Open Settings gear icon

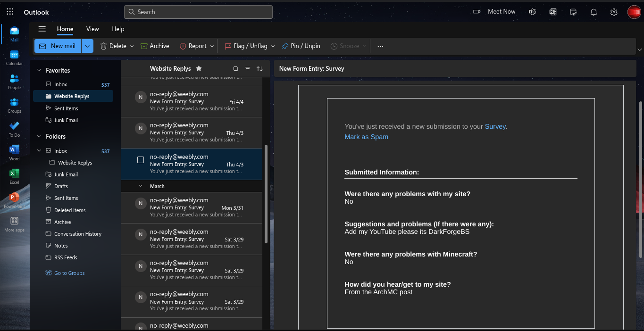(614, 12)
